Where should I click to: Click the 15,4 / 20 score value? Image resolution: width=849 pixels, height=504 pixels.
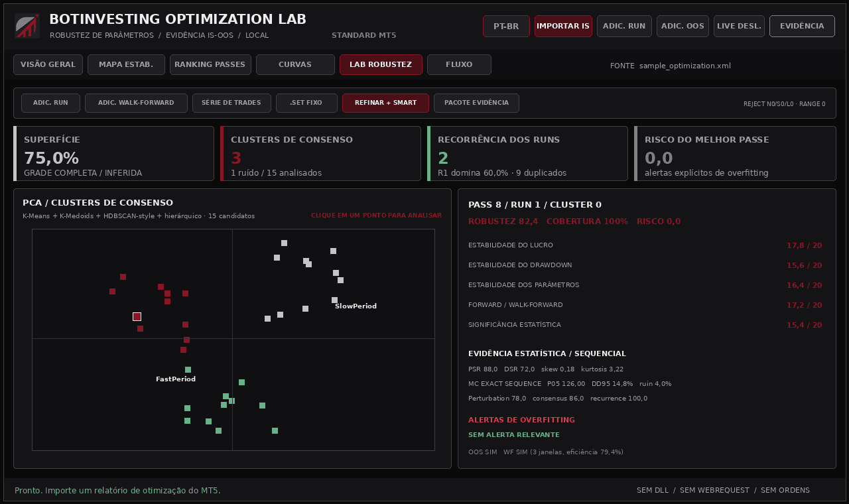click(804, 325)
